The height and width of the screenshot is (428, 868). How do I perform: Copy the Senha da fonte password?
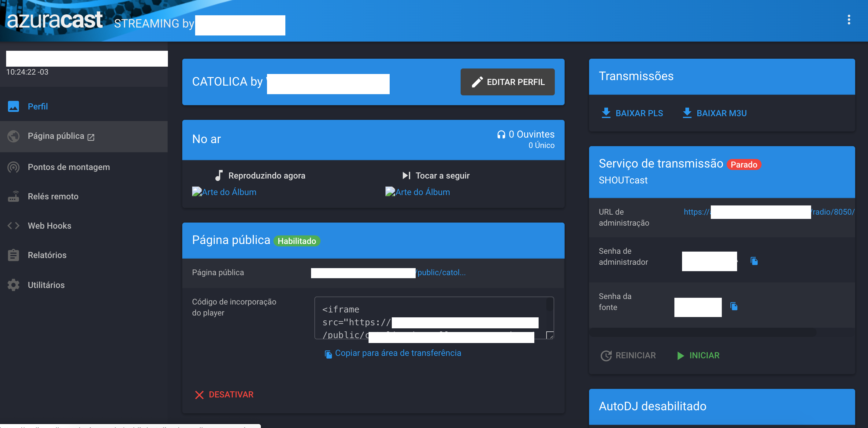point(733,306)
